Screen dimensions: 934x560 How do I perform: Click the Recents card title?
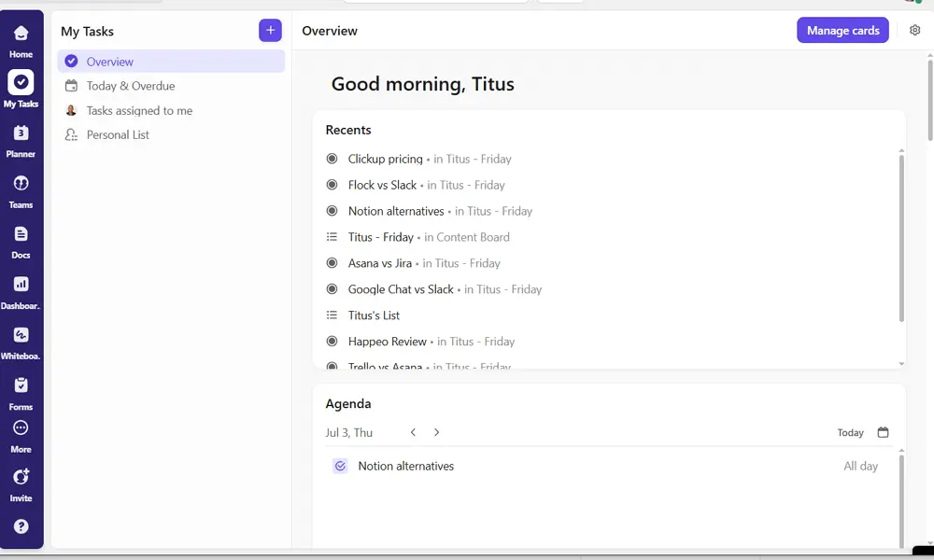(347, 130)
